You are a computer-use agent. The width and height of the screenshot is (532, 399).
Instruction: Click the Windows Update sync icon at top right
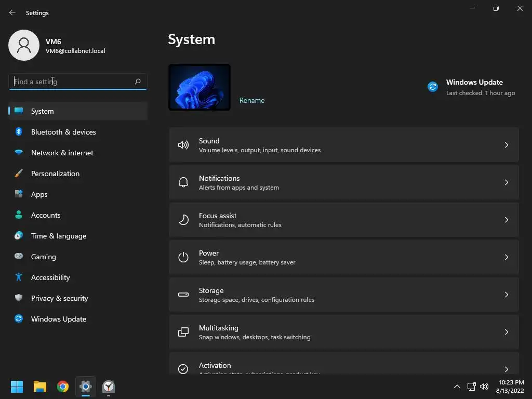[x=433, y=87]
